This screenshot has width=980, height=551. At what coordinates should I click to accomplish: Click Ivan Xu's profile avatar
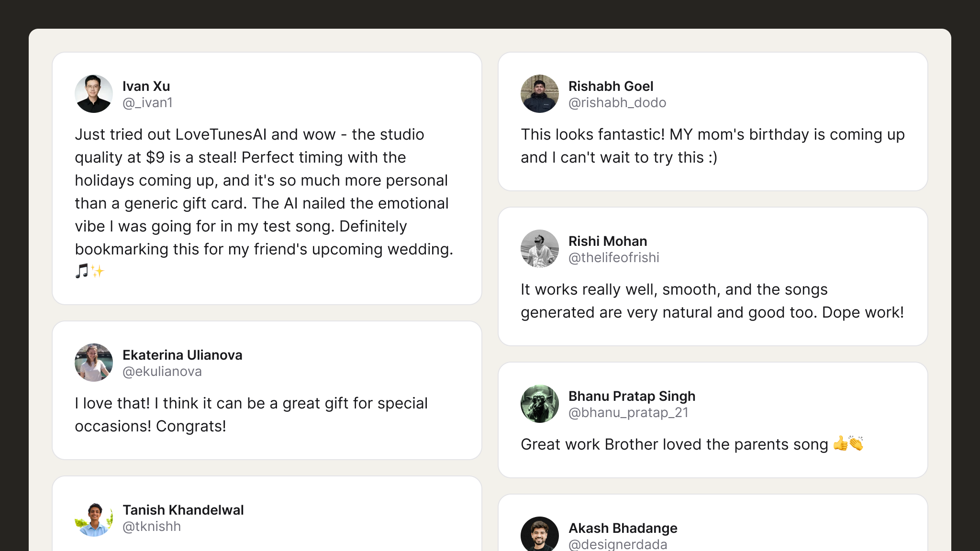click(94, 94)
